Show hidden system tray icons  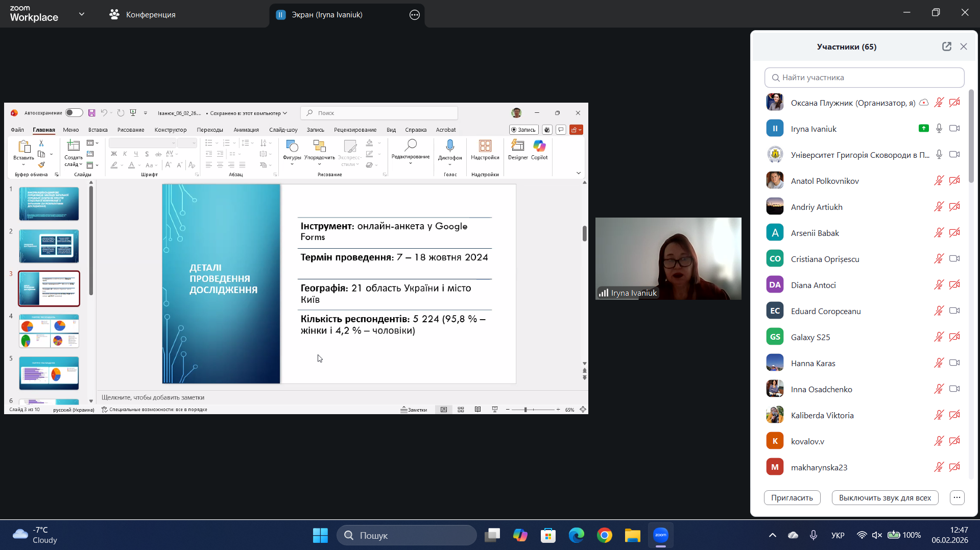tap(772, 535)
